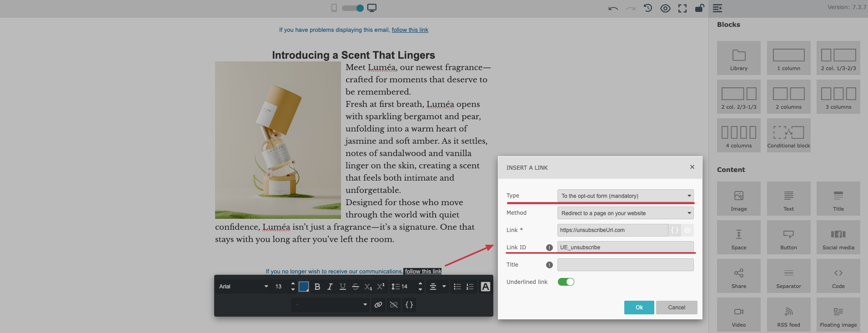This screenshot has height=333, width=868.
Task: Add a 2 columns block
Action: pyautogui.click(x=789, y=96)
